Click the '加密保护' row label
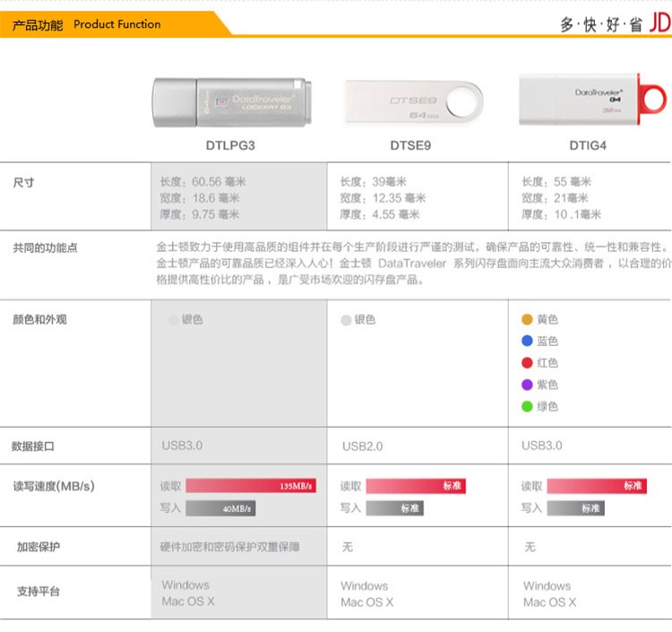672x632 pixels. pos(39,547)
